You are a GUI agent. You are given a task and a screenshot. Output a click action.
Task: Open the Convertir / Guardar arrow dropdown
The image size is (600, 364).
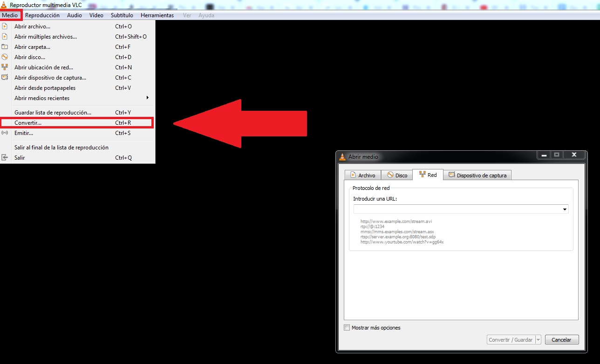[538, 340]
